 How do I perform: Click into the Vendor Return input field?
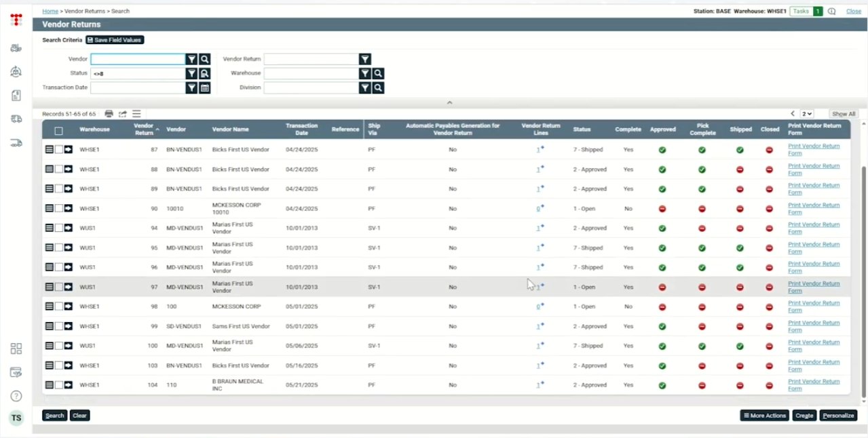(311, 60)
